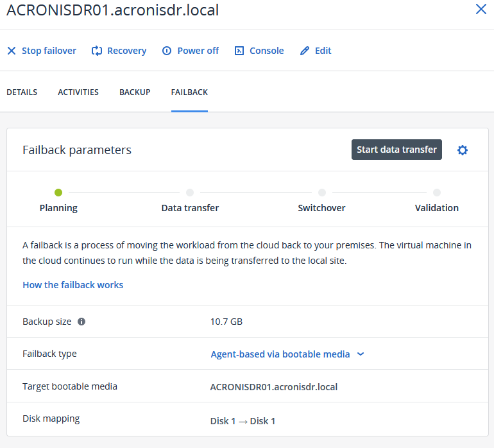Viewport: 494px width, 448px height.
Task: Click the Backup size label
Action: [47, 322]
